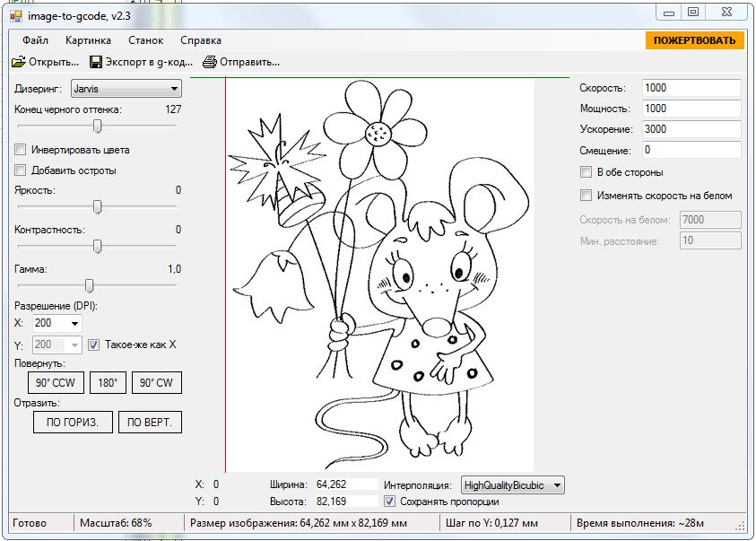Check the В обе стороны option
This screenshot has height=541, width=756.
(x=587, y=172)
